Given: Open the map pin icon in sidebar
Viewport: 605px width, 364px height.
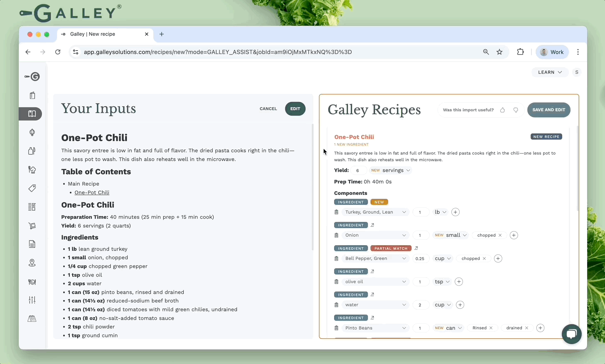Looking at the screenshot, I should point(32,263).
